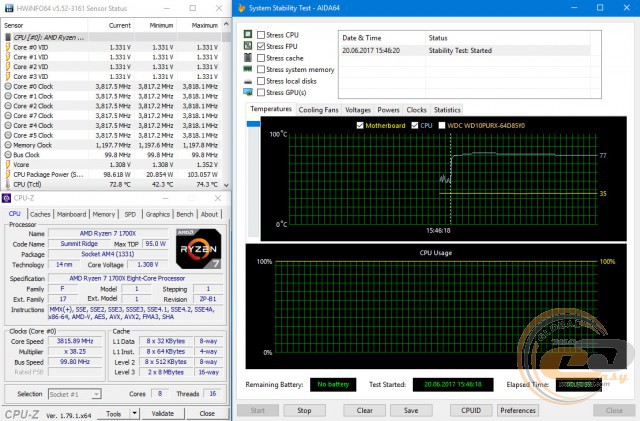The width and height of the screenshot is (640, 421).
Task: Click the Validate button in CPU-Z
Action: [x=163, y=413]
